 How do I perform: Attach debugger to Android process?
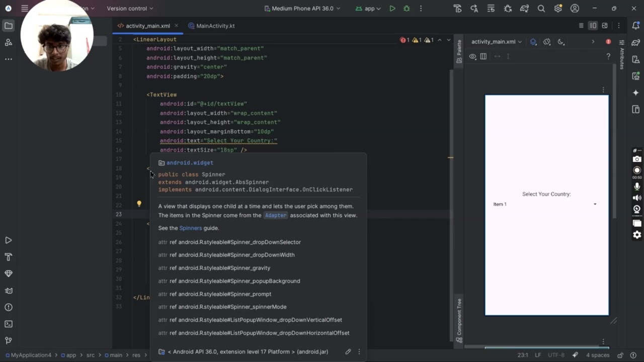[508, 9]
